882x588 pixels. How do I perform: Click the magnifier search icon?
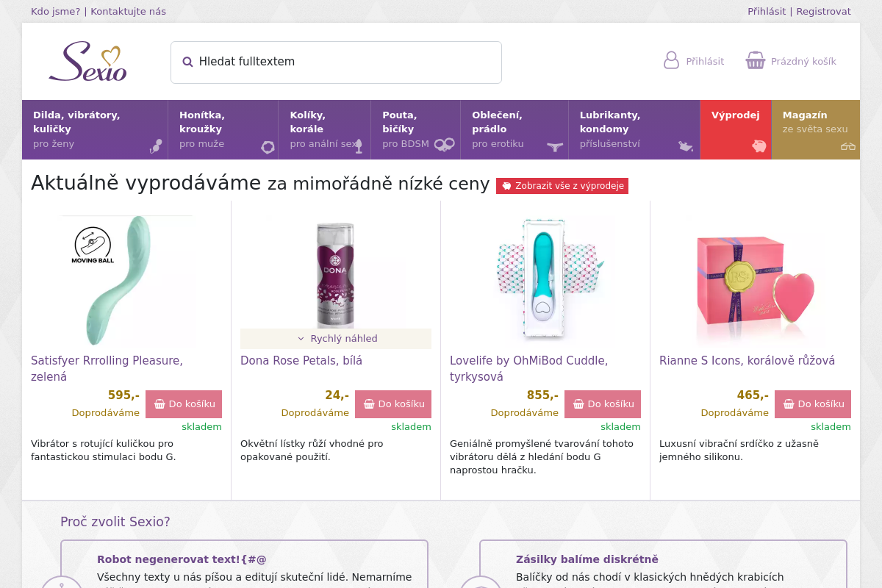coord(187,62)
